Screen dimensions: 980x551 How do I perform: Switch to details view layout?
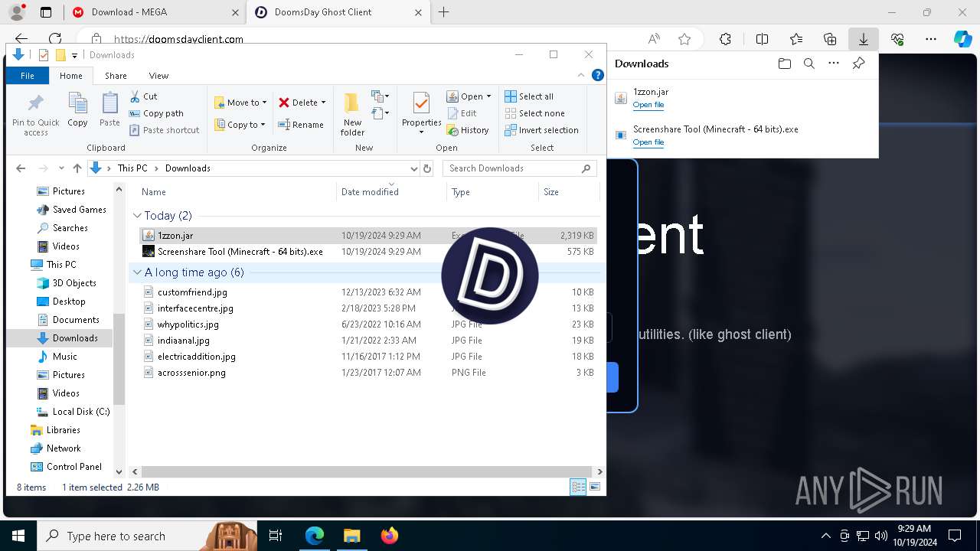pyautogui.click(x=578, y=487)
